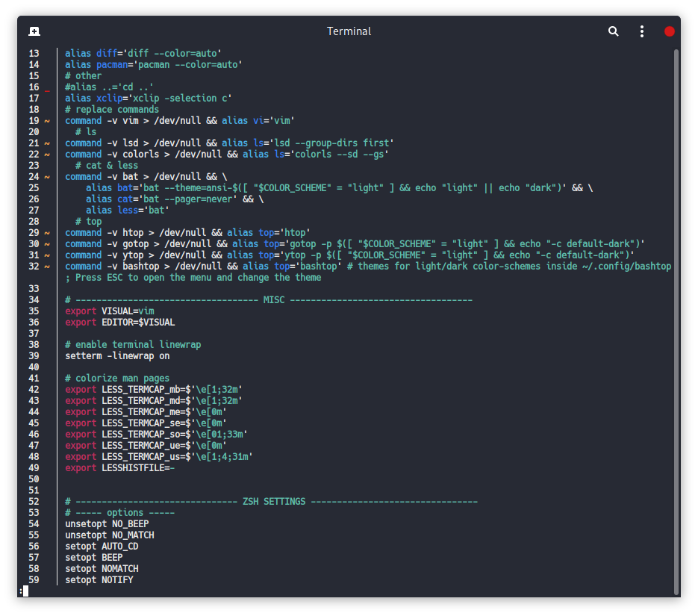Click the 'export EDITOR=$VISUAL' line

pos(120,323)
